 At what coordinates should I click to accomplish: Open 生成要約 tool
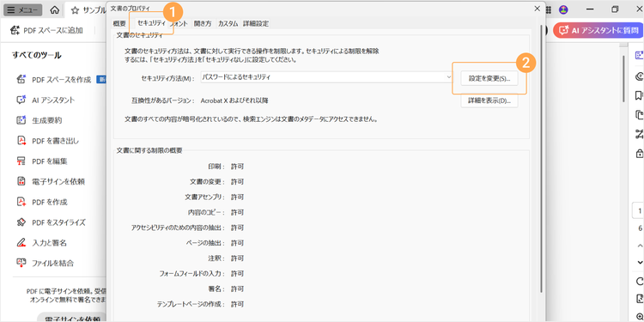39,120
